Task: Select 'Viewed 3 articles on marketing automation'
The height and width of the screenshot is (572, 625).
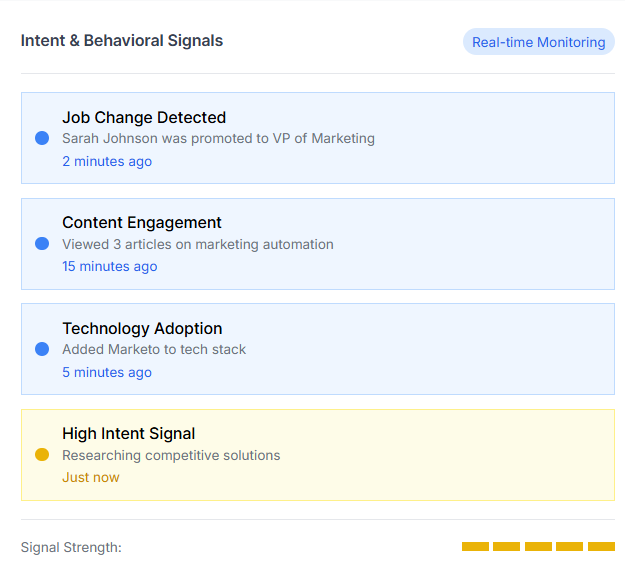Action: coord(198,244)
